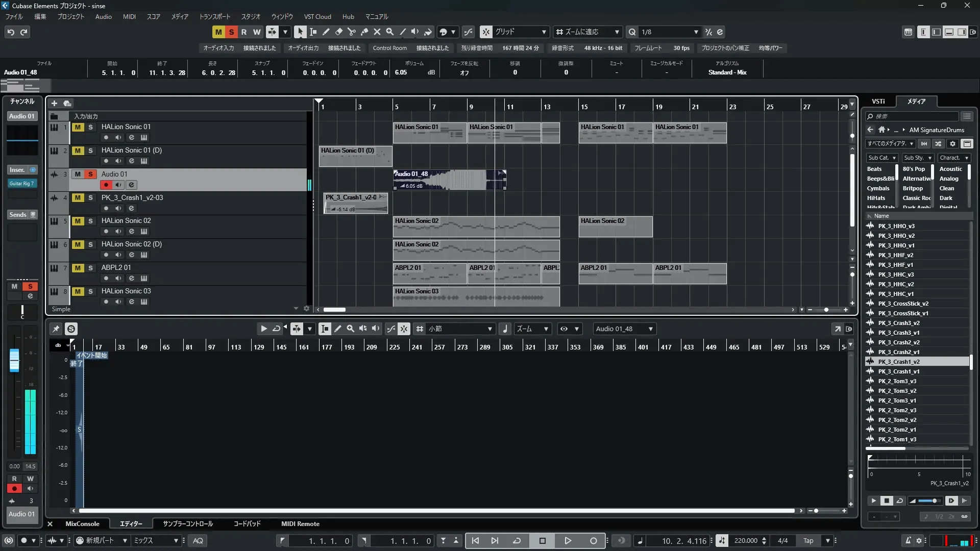
Task: Toggle Solo on the Audio 01 track
Action: tap(90, 174)
